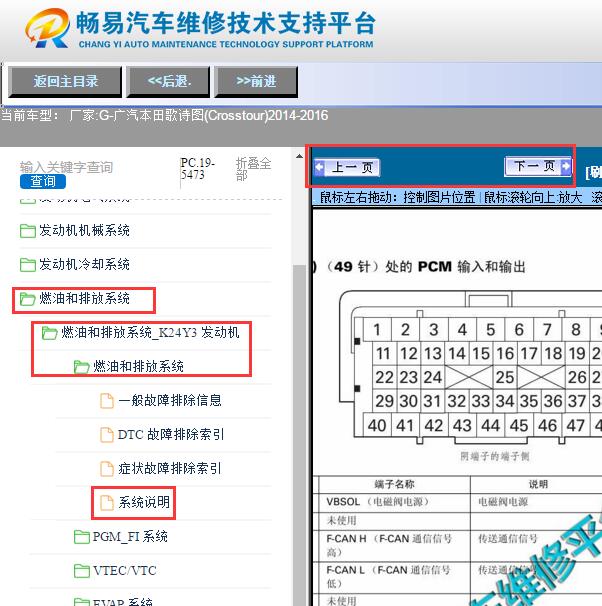
Task: Go back with the <<后退 button
Action: pos(168,82)
